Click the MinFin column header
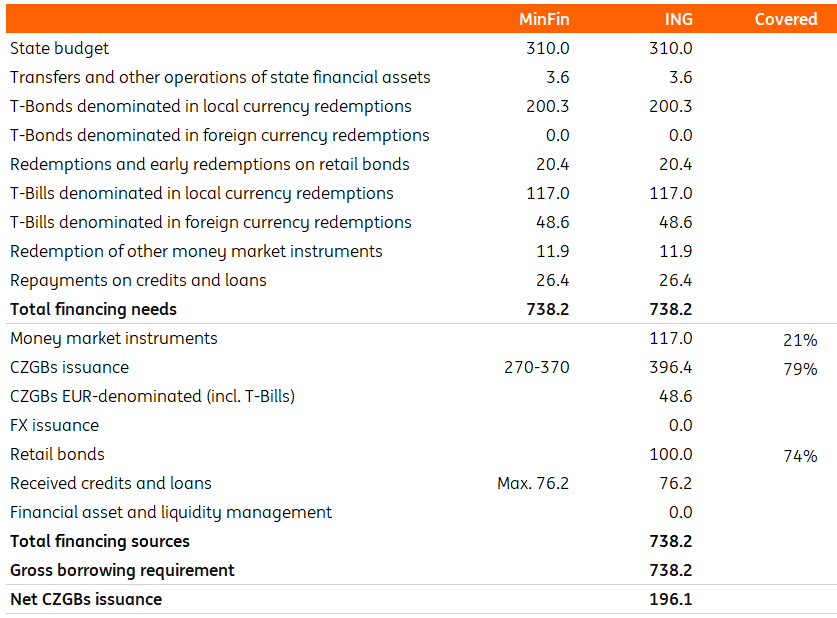 tap(544, 19)
